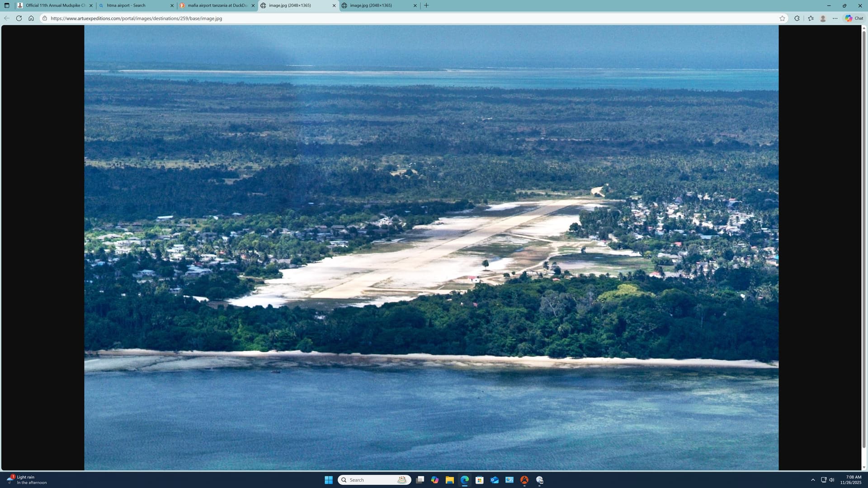868x488 pixels.
Task: Open the volume control in the tray
Action: coord(832,480)
